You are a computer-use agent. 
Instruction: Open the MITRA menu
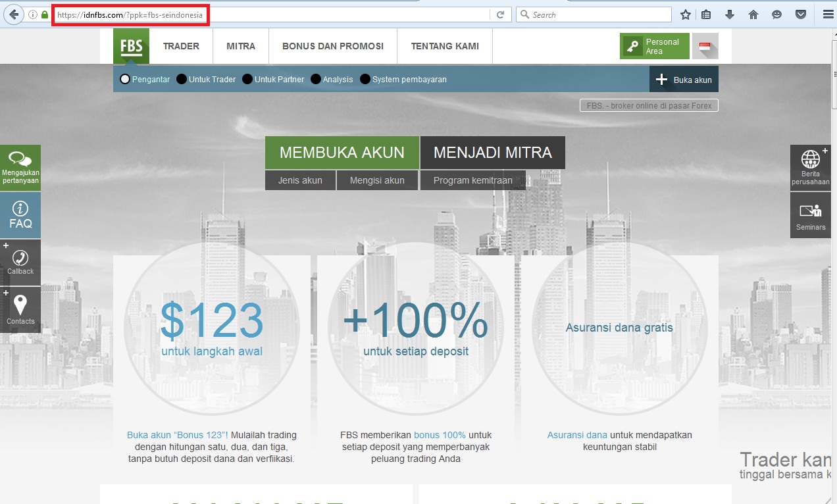[x=241, y=46]
